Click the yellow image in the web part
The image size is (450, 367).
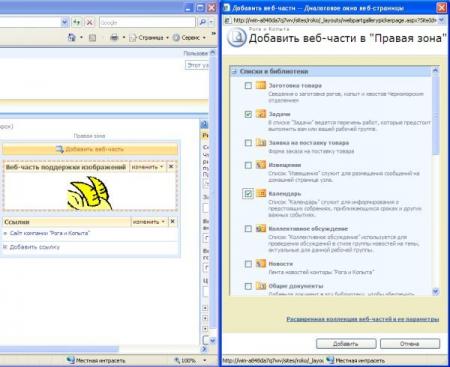coord(90,193)
